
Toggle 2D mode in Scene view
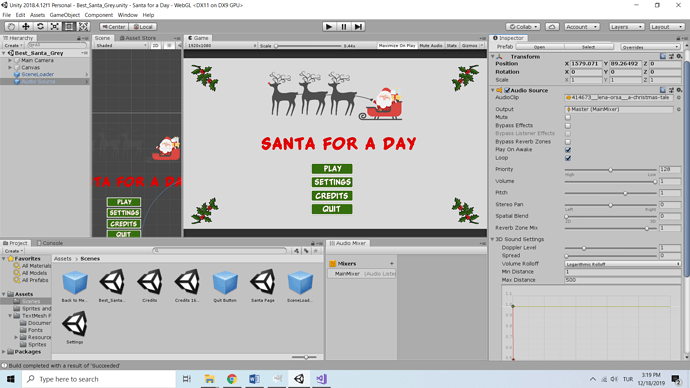coord(155,45)
